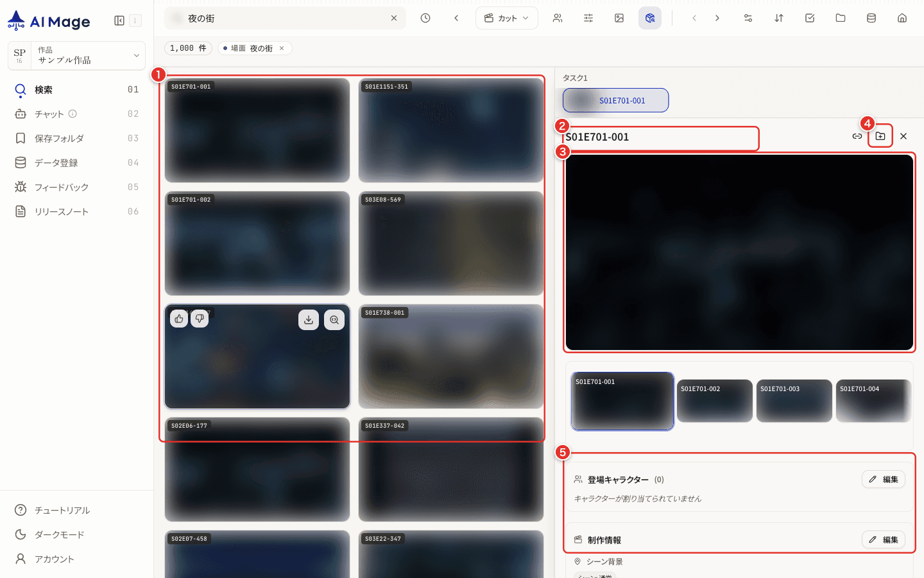Open フィードバック in the sidebar
Viewport: 924px width, 578px height.
76,187
